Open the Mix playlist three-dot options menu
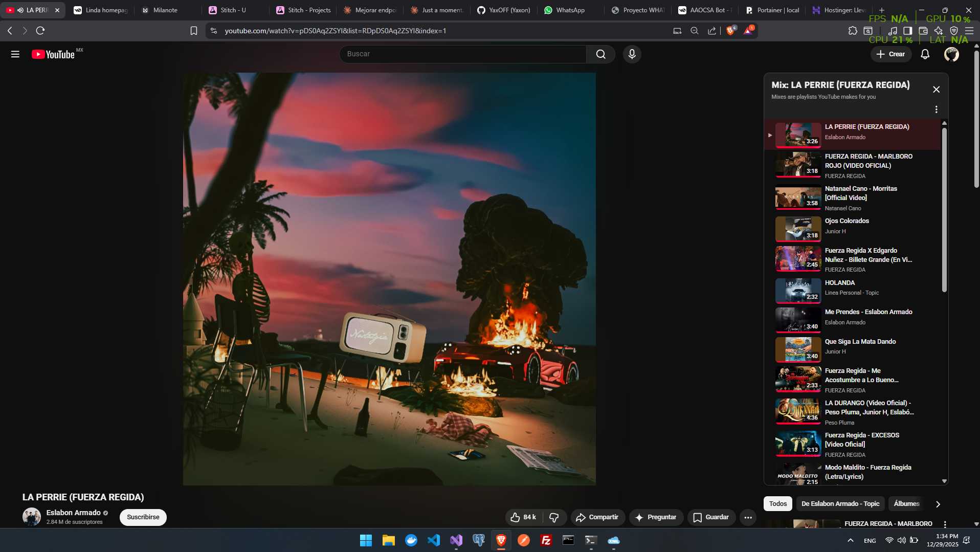The width and height of the screenshot is (980, 552). (x=936, y=109)
